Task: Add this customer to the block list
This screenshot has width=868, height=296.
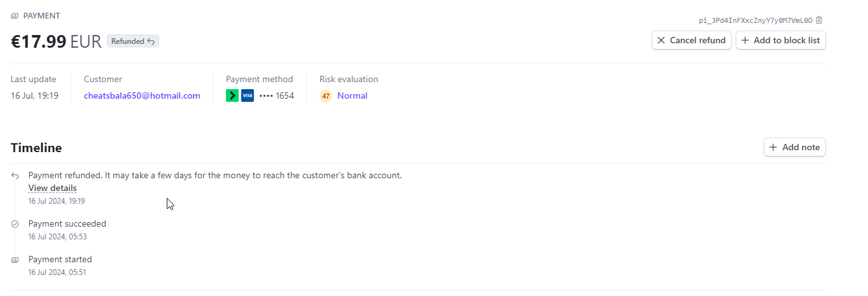Action: 781,40
